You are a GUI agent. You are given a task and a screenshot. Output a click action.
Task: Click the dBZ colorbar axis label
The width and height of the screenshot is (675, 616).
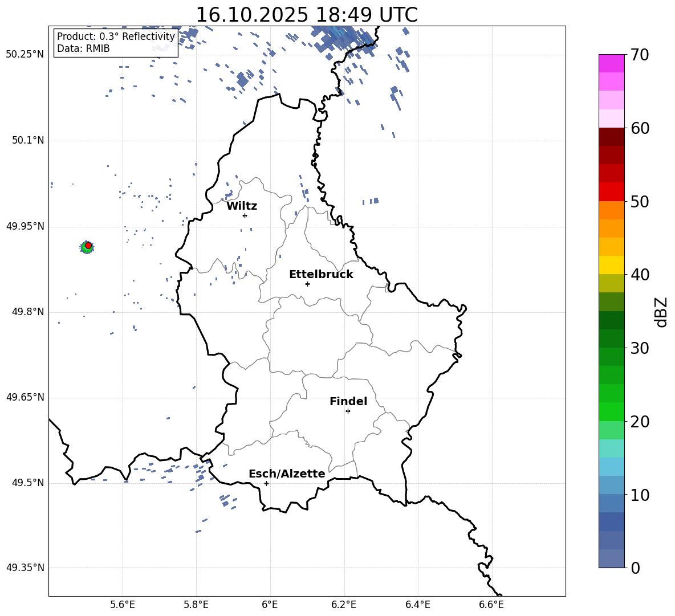[x=661, y=312]
